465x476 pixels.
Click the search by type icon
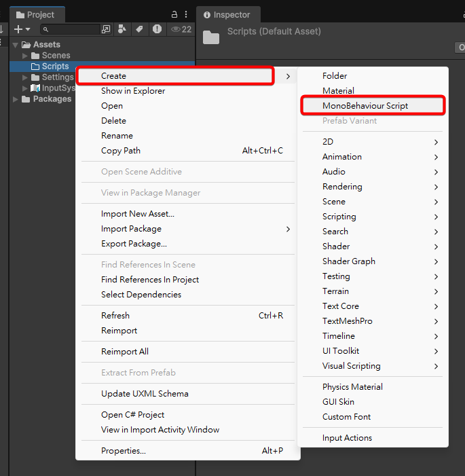click(x=122, y=29)
